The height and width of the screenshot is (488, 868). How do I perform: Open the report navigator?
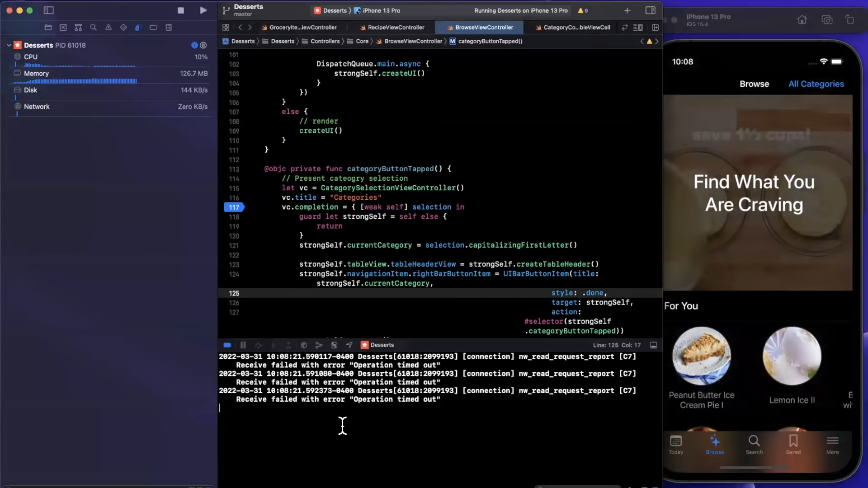[x=169, y=28]
